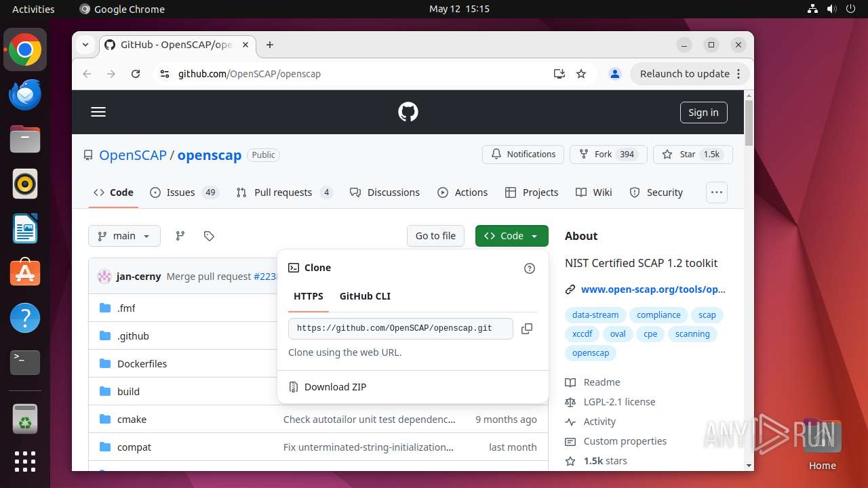This screenshot has width=868, height=488.
Task: Open the Security tab
Action: (656, 192)
